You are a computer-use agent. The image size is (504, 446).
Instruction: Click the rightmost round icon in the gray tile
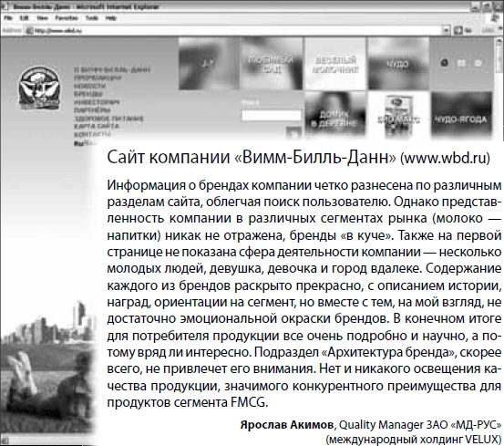click(x=478, y=63)
